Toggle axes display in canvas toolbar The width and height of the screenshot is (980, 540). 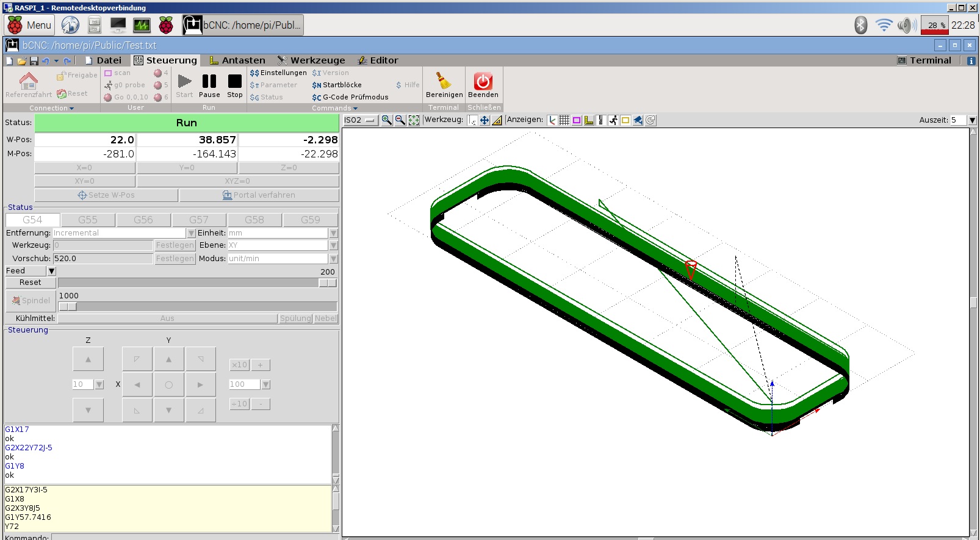click(x=552, y=120)
